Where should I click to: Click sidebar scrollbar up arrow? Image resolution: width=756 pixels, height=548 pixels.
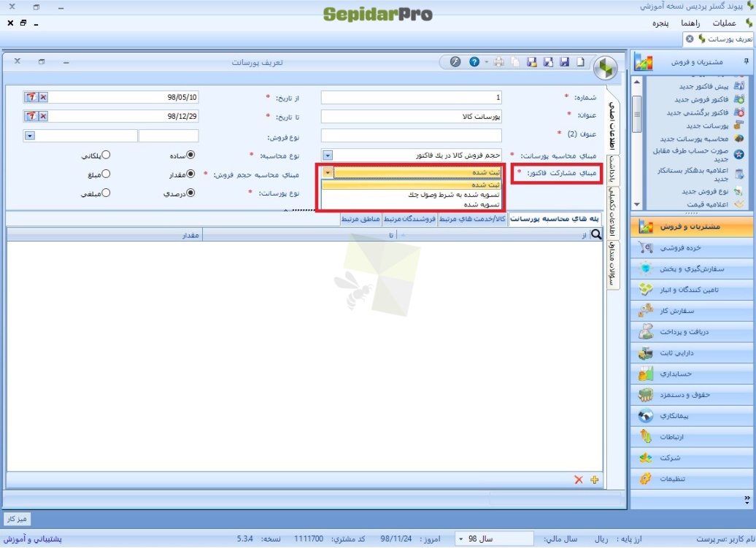[x=637, y=82]
